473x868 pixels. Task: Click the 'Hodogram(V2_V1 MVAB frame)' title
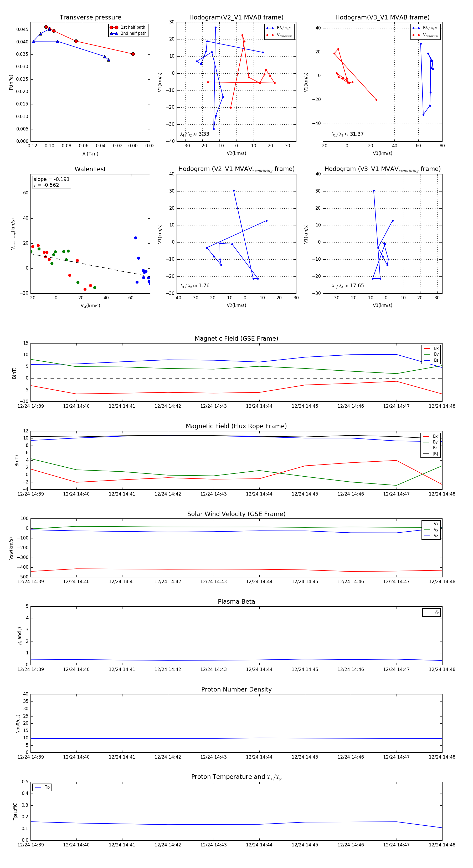236,18
